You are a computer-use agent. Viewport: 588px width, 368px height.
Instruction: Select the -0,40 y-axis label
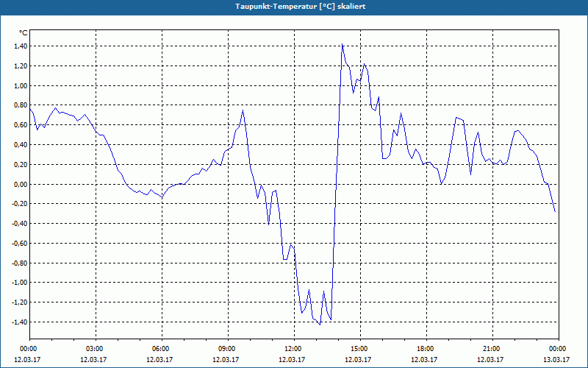[20, 224]
